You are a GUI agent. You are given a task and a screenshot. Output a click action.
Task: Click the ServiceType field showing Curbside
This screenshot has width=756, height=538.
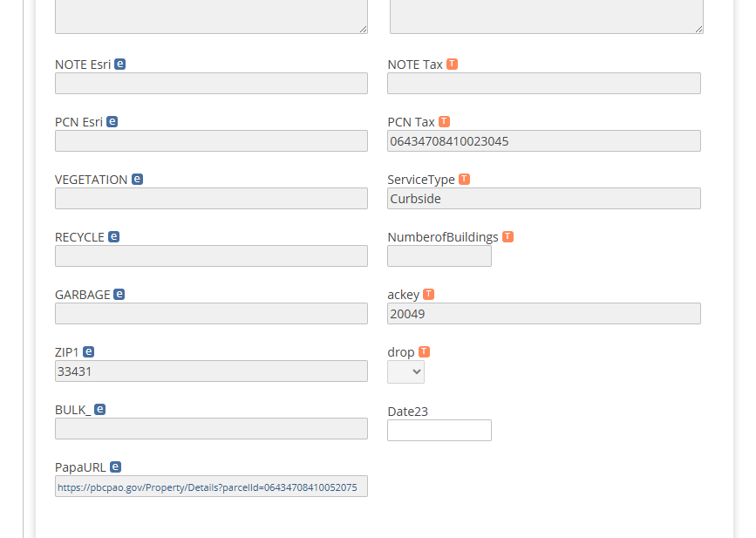(543, 199)
